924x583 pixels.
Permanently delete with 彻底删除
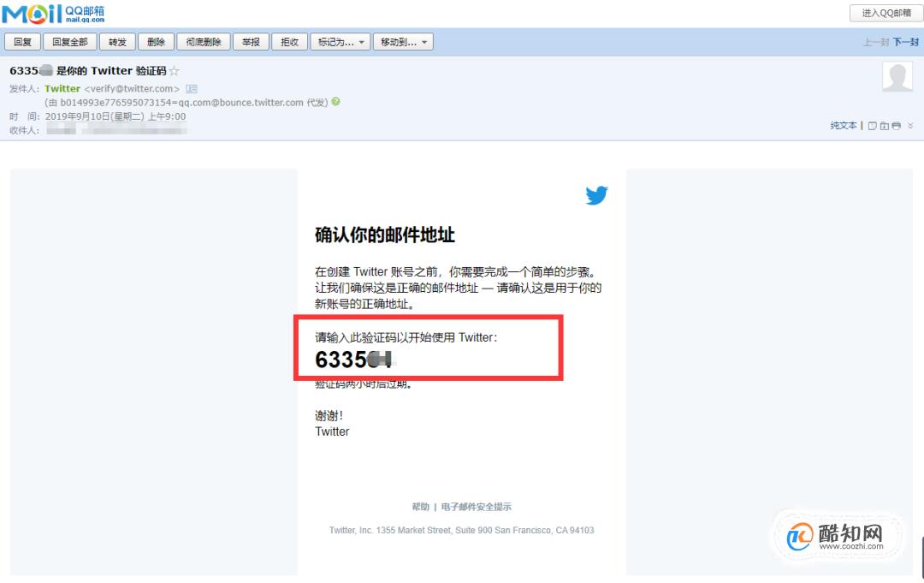click(204, 42)
